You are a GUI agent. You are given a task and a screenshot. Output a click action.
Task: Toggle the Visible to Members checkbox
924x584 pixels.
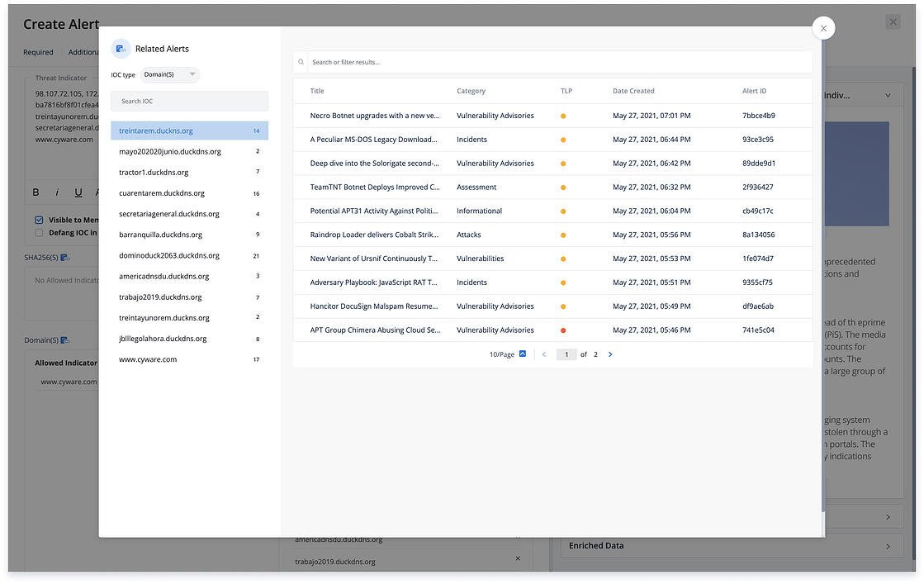(x=39, y=221)
